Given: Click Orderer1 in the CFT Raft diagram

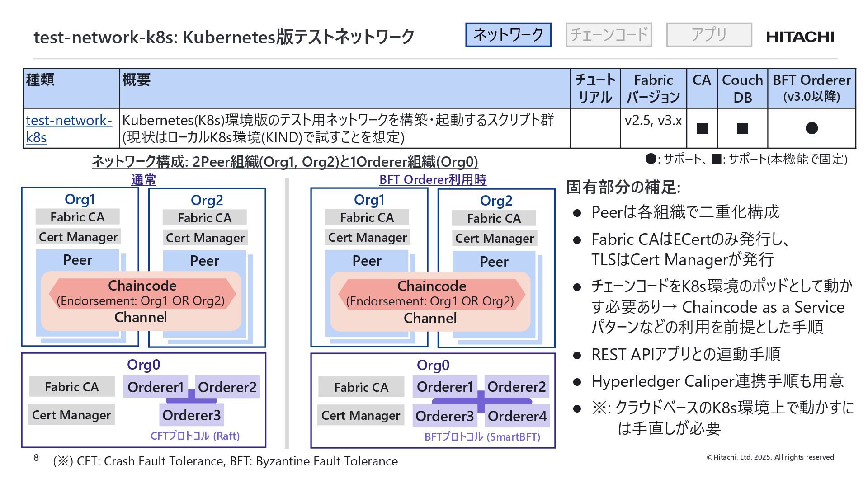Looking at the screenshot, I should (156, 387).
